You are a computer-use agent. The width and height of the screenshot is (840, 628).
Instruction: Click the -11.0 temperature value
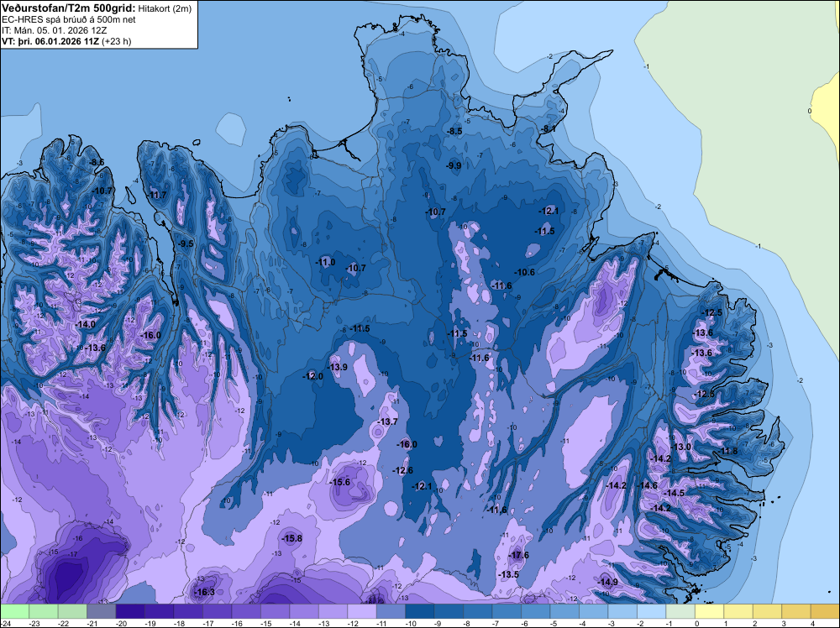point(325,262)
